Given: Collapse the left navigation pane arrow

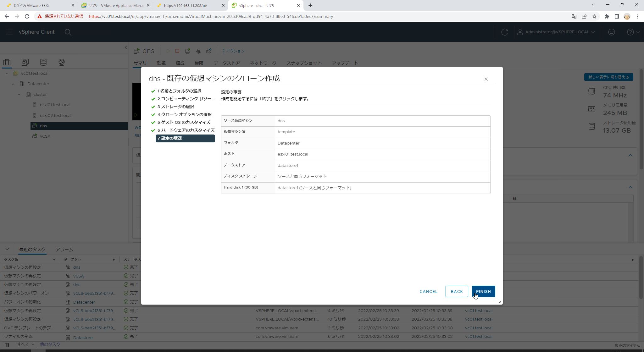Looking at the screenshot, I should point(125,47).
